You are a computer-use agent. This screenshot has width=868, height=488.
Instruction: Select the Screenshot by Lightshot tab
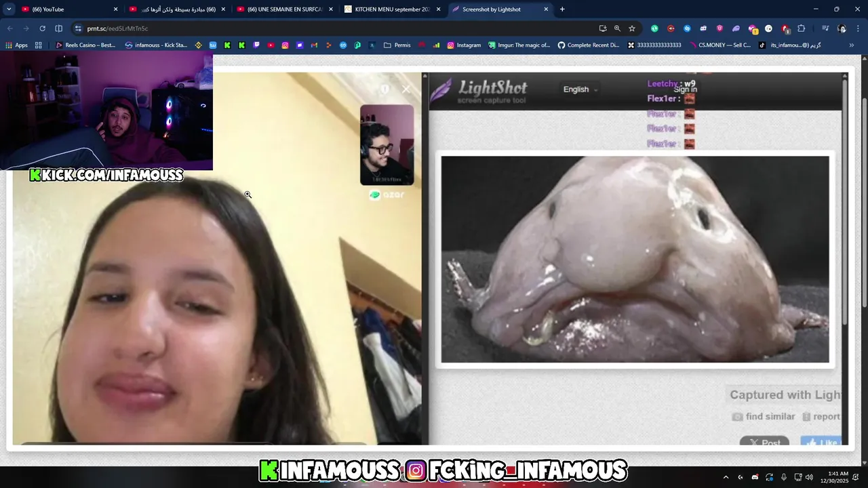500,9
